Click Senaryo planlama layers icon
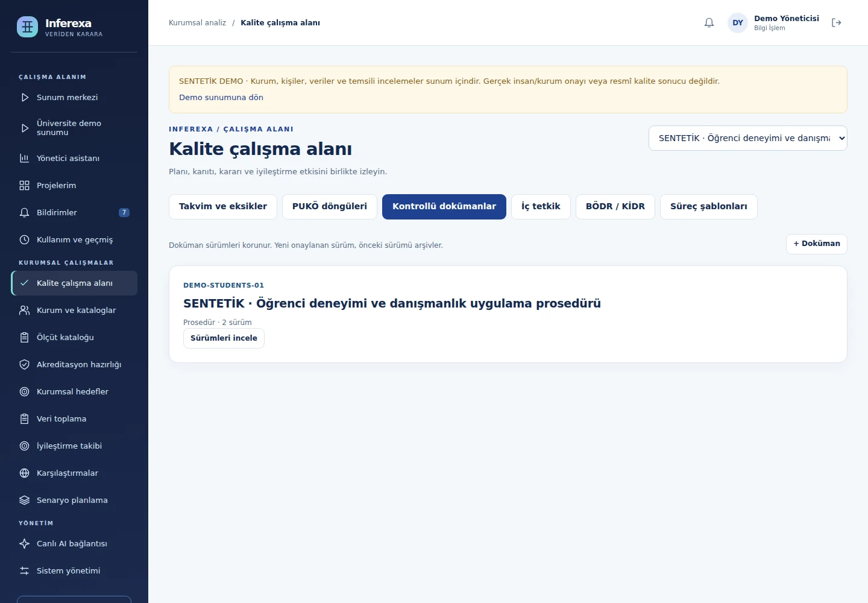The height and width of the screenshot is (603, 868). (x=25, y=500)
